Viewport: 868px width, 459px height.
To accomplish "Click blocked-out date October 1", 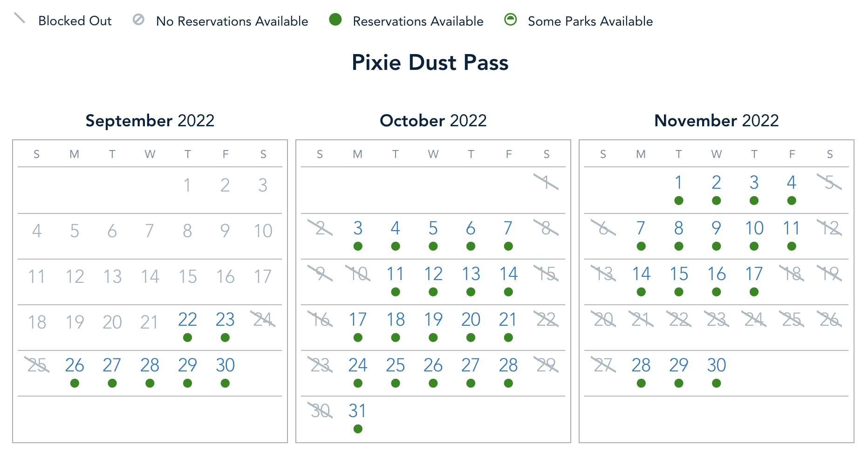I will (546, 183).
